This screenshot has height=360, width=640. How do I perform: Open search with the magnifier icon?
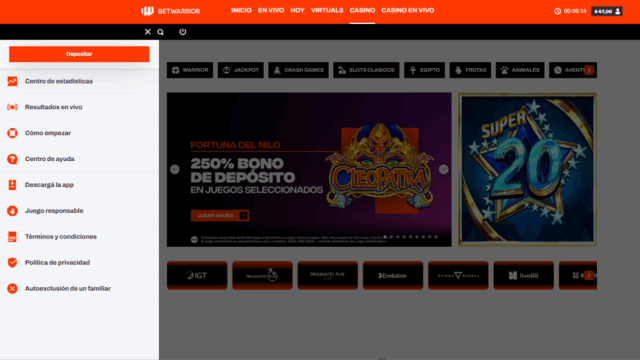[160, 32]
